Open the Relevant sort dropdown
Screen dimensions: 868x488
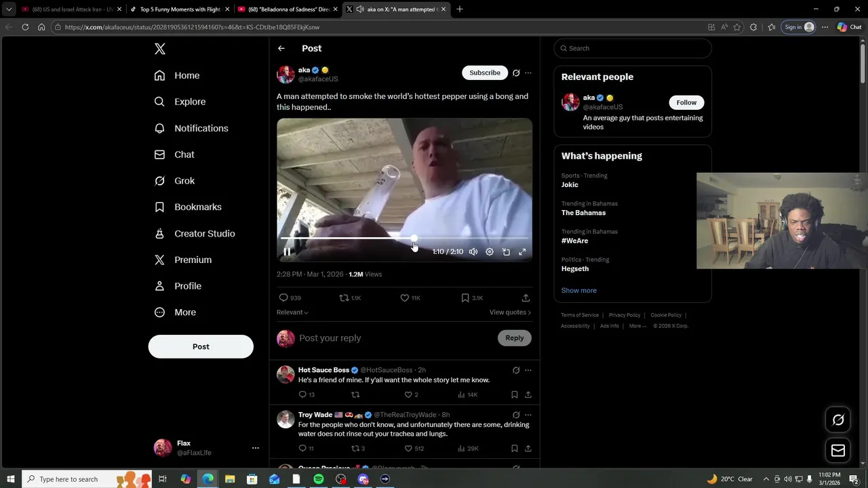(292, 312)
